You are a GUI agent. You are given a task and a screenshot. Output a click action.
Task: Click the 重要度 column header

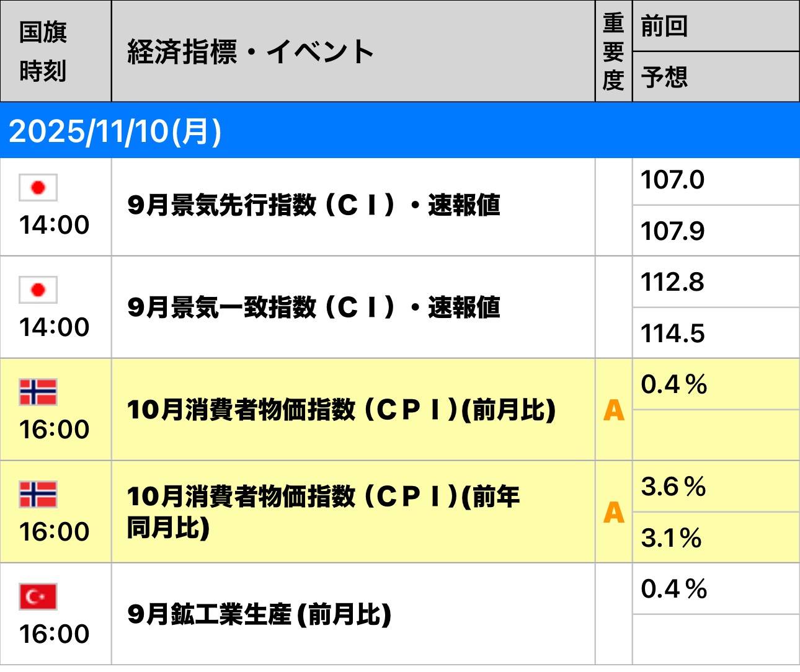[x=613, y=51]
